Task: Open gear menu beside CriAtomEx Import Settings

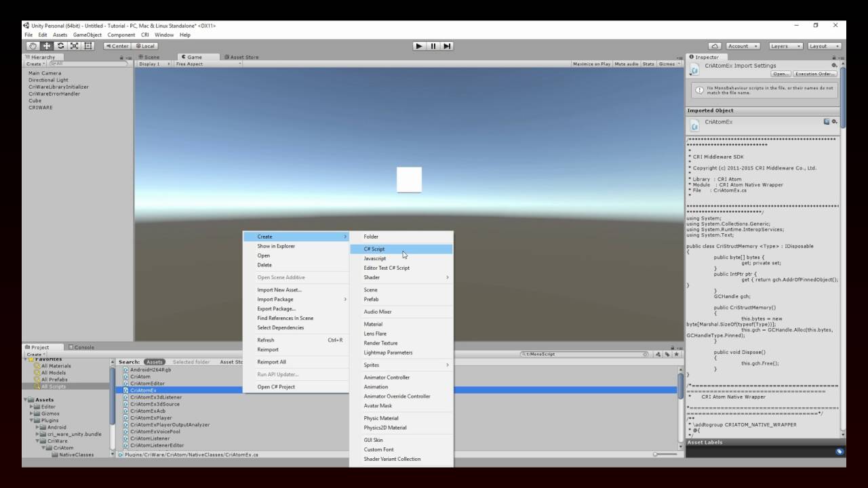Action: coord(834,66)
